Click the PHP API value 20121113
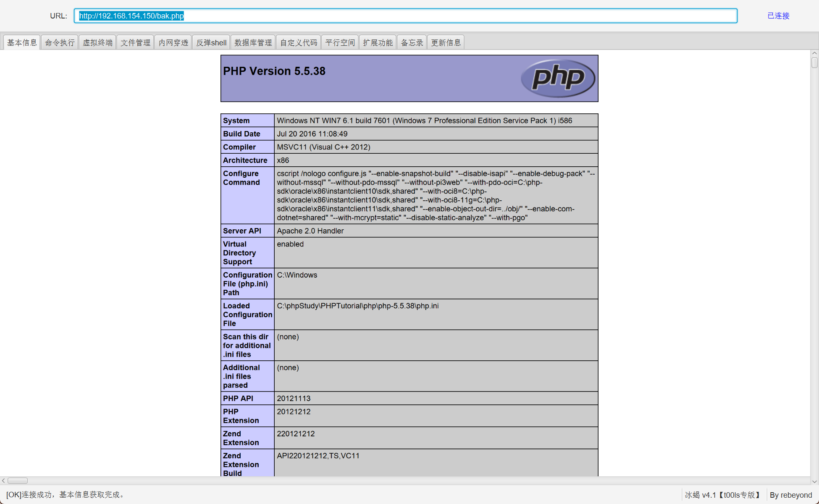The width and height of the screenshot is (819, 504). point(294,399)
